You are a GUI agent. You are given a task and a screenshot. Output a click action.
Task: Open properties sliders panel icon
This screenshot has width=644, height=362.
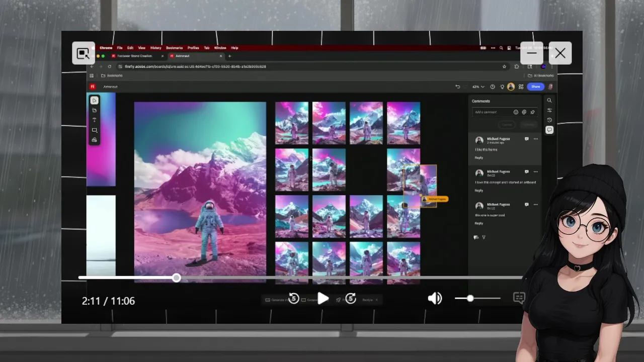549,110
